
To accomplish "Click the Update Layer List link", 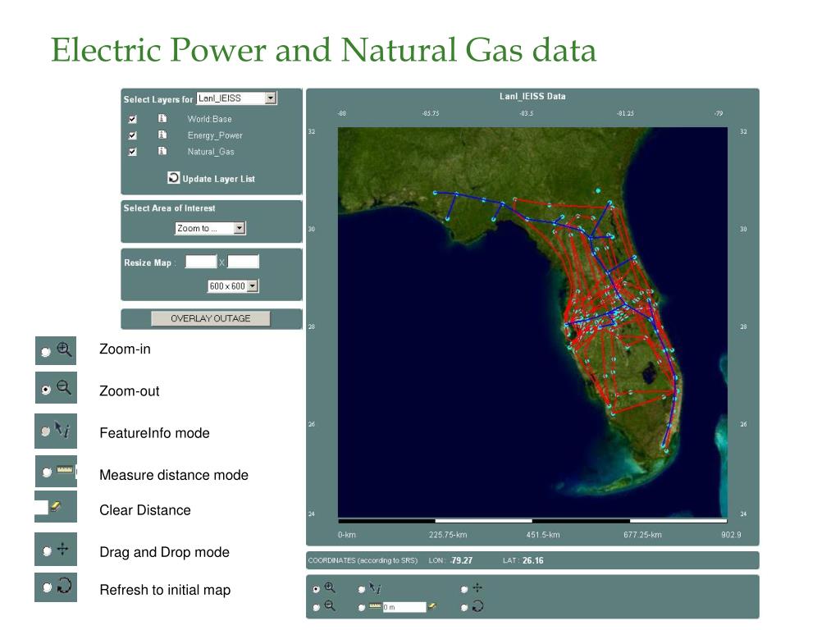I will (x=218, y=179).
